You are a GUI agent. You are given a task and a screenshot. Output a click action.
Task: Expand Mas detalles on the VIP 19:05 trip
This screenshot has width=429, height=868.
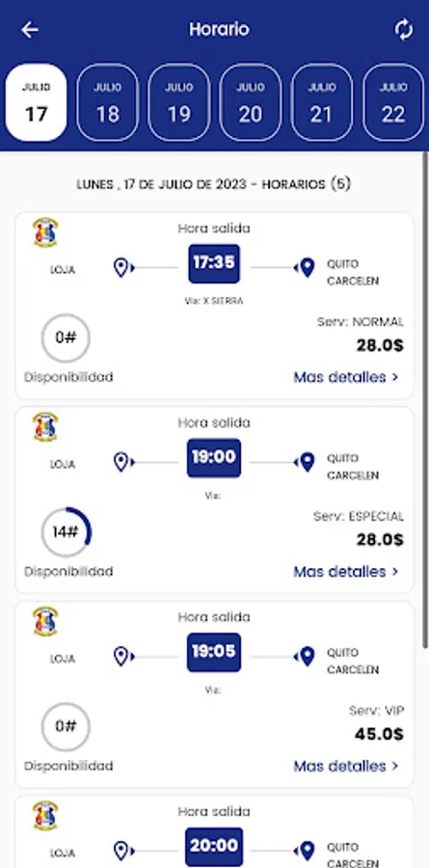pyautogui.click(x=346, y=766)
